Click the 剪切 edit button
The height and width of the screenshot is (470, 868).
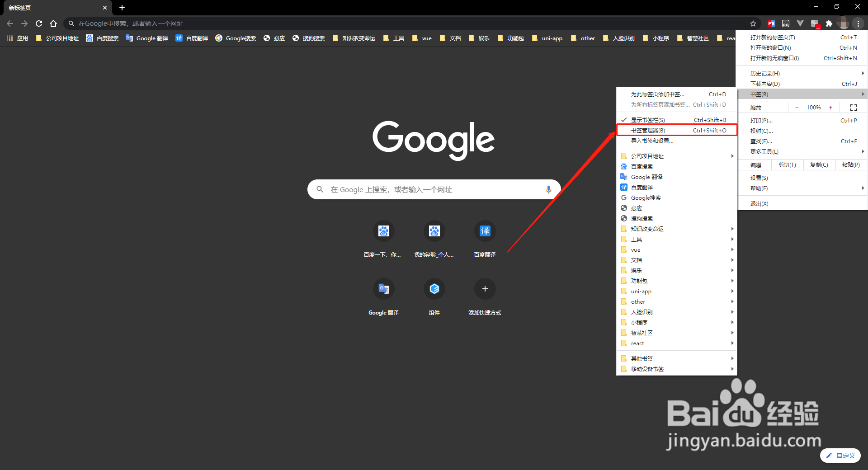787,165
